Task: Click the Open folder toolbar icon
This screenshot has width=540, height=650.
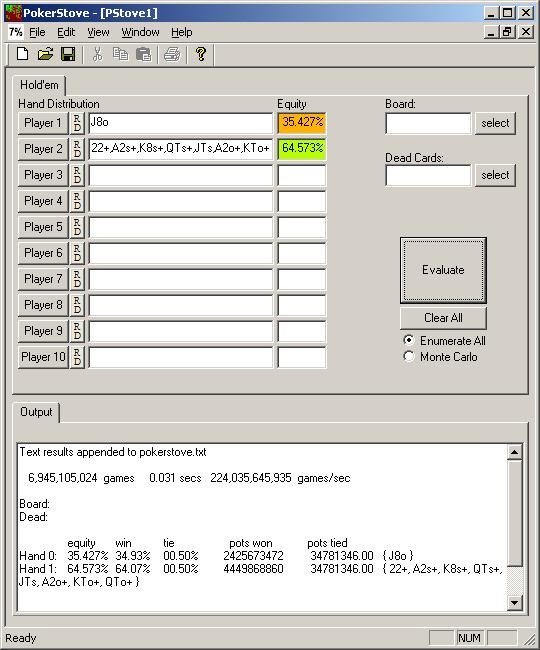Action: 46,54
